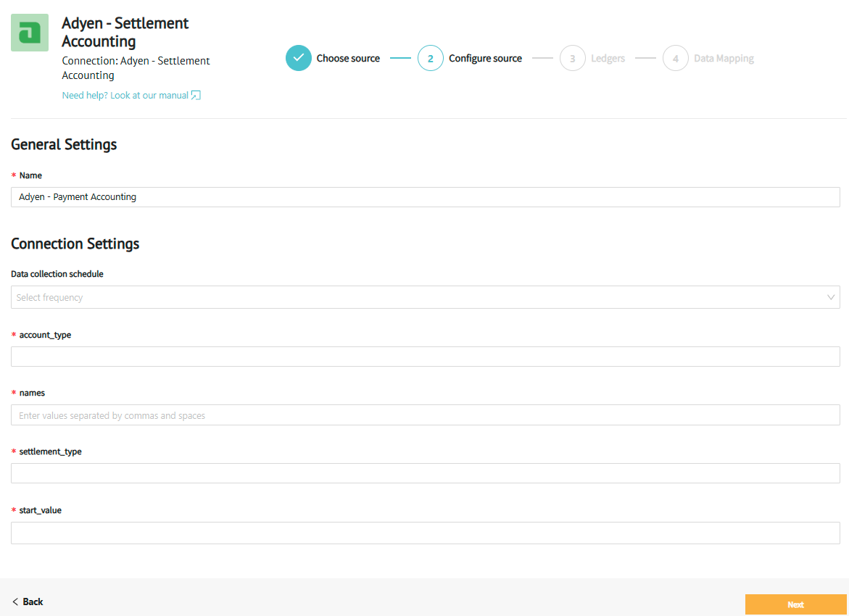849x616 pixels.
Task: Select the Data Mapping step label
Action: point(724,58)
